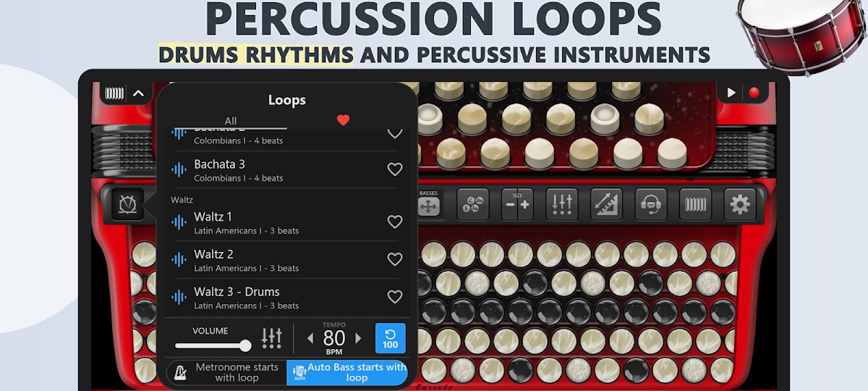
Task: Click the metronome loops button on the left
Action: (x=127, y=205)
